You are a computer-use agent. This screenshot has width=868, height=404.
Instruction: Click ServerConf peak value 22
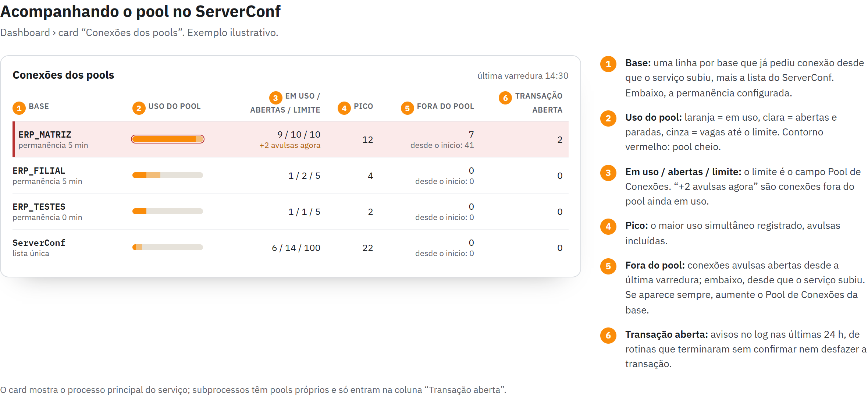pos(368,248)
